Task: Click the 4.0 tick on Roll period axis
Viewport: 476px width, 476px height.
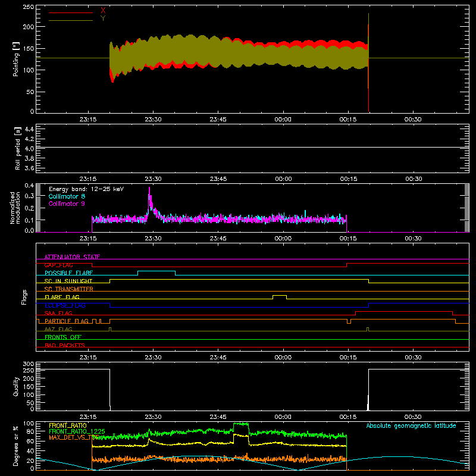Action: [29, 149]
